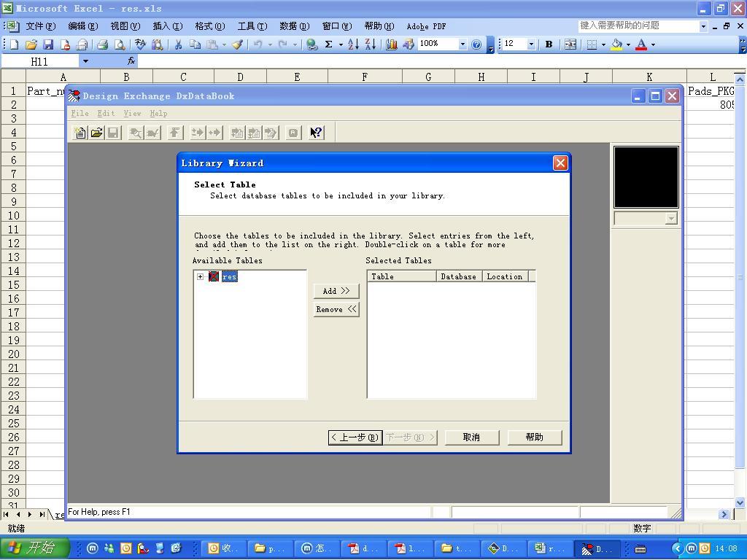The width and height of the screenshot is (747, 560).
Task: Click cell A1 Part_n in Excel
Action: pyautogui.click(x=45, y=91)
